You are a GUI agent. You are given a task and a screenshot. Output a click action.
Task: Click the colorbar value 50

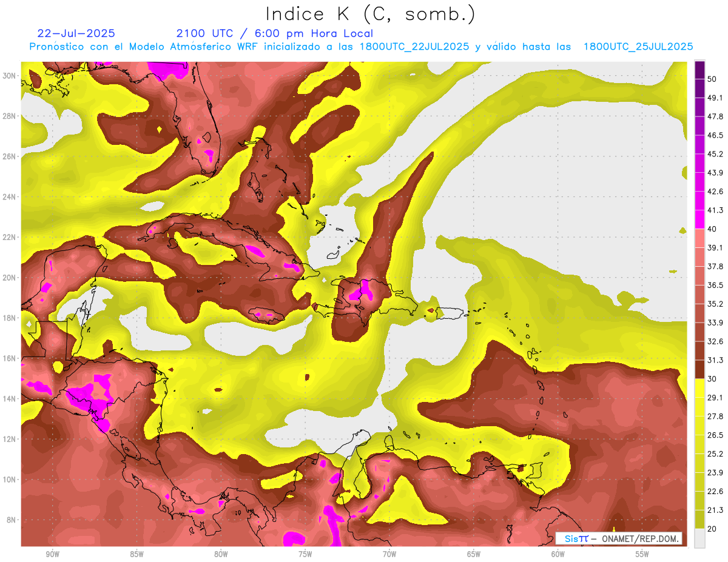[713, 79]
